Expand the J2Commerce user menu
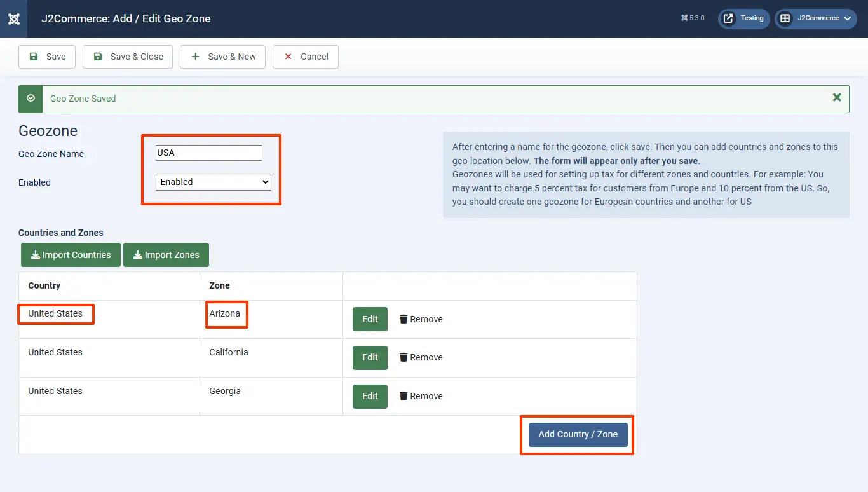This screenshot has width=868, height=492. [x=815, y=18]
